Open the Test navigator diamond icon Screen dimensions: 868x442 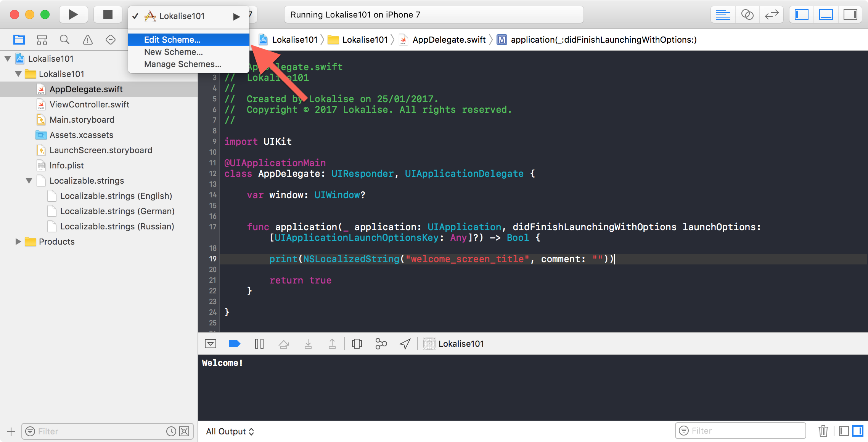click(111, 40)
